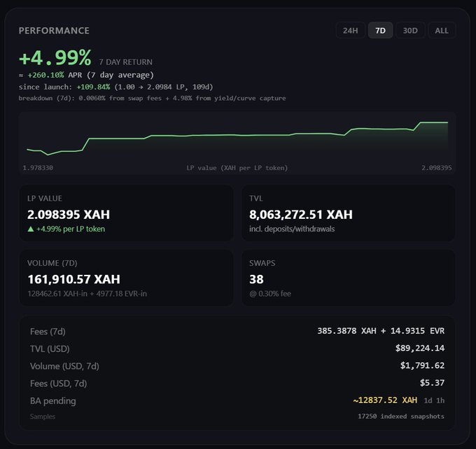Click the PERFORMANCE heading
This screenshot has height=449, width=476.
pyautogui.click(x=54, y=31)
